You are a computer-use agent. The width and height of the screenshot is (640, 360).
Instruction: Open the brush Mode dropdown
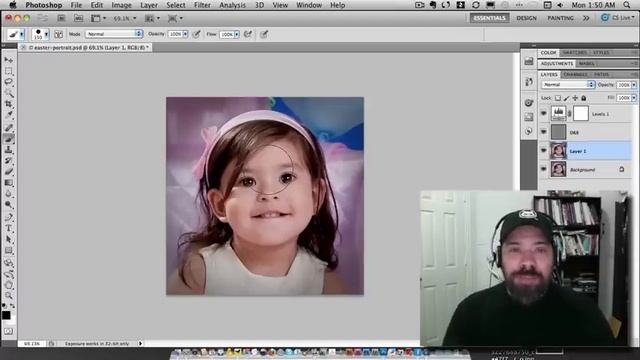[114, 34]
